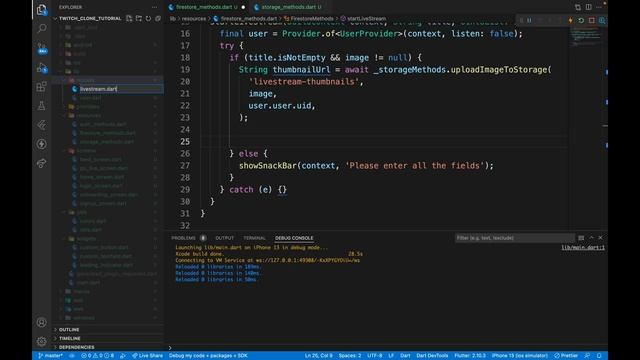640x360 pixels.
Task: Restart the debug session
Action: click(581, 20)
